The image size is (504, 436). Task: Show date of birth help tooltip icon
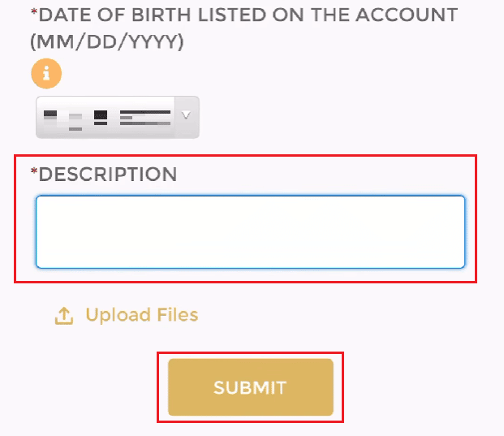pos(46,75)
